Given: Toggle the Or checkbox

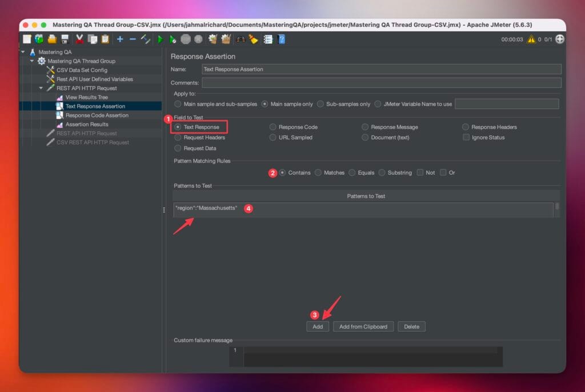Looking at the screenshot, I should (443, 172).
